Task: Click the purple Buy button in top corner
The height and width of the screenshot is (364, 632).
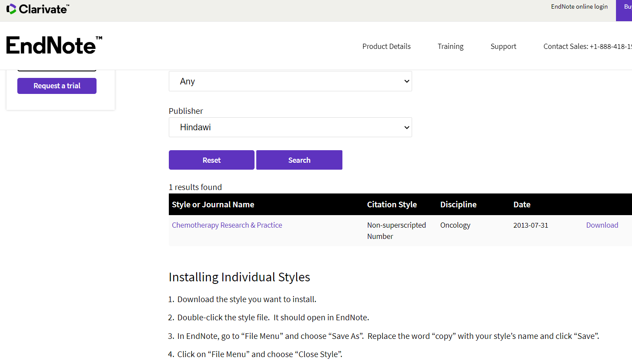Action: pos(624,10)
